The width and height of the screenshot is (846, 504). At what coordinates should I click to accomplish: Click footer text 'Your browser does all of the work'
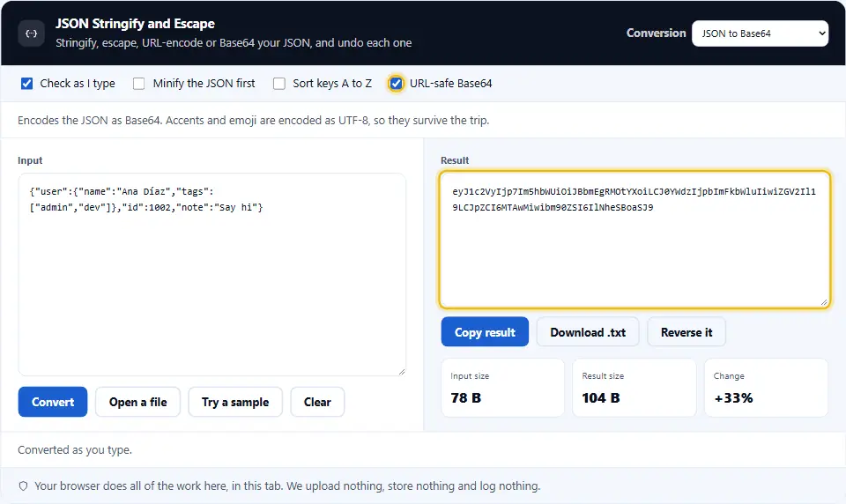[x=287, y=486]
